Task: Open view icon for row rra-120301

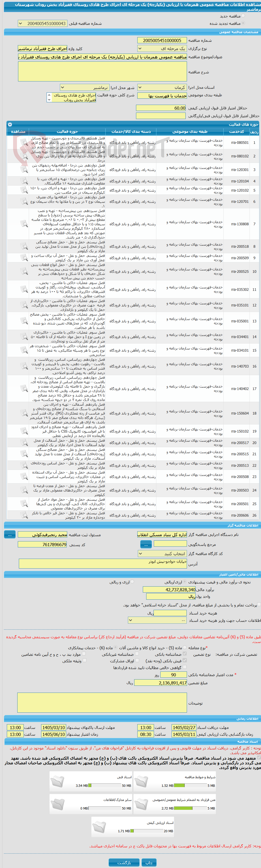Action: 24,169
